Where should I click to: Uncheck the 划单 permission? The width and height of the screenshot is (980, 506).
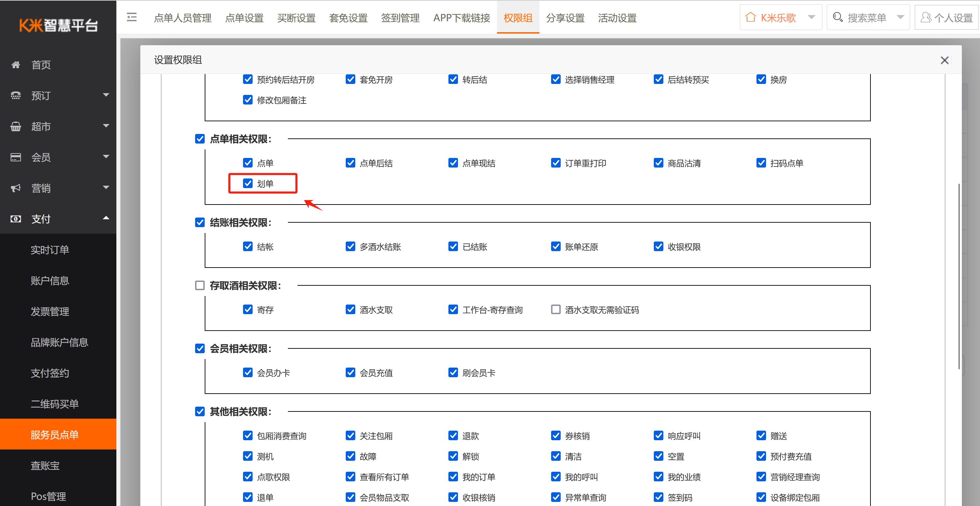(x=248, y=184)
